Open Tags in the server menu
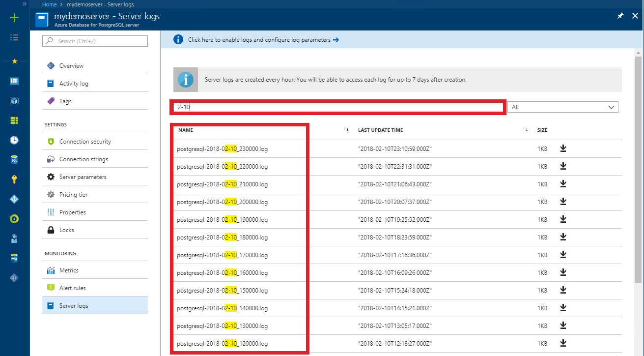This screenshot has height=356, width=644. click(x=95, y=101)
